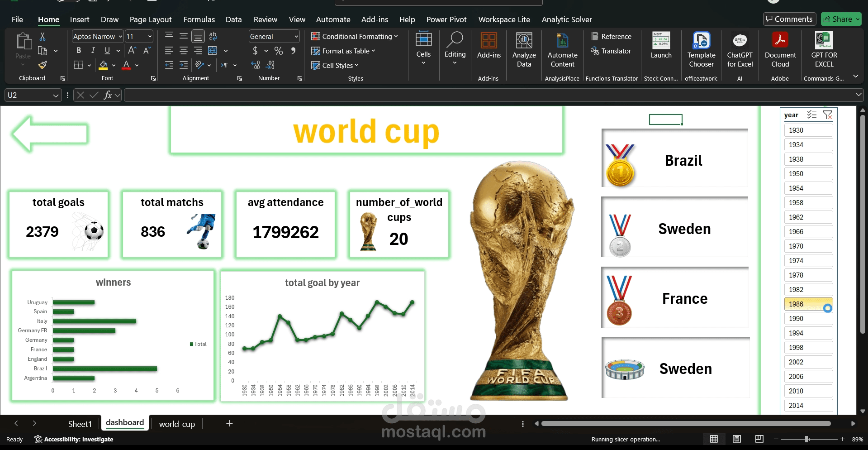Select the 1986 year slicer item

(808, 304)
